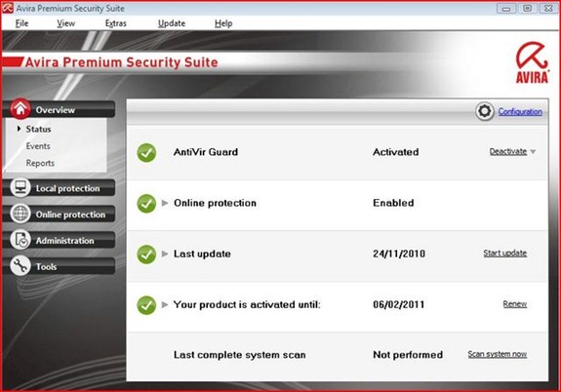Click the Last update green status checkmark
Screen dimensions: 561x392
click(x=146, y=255)
